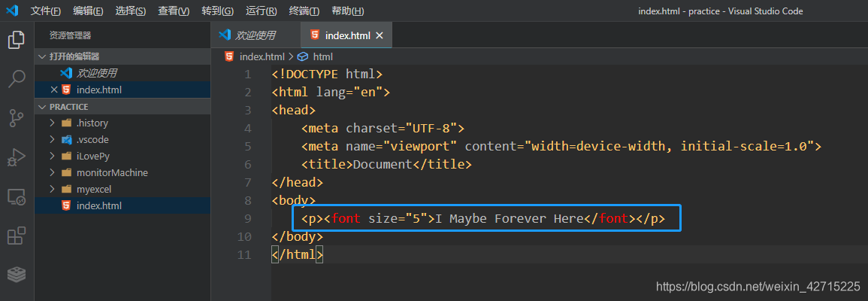Open the 查看(V) menu

point(174,11)
